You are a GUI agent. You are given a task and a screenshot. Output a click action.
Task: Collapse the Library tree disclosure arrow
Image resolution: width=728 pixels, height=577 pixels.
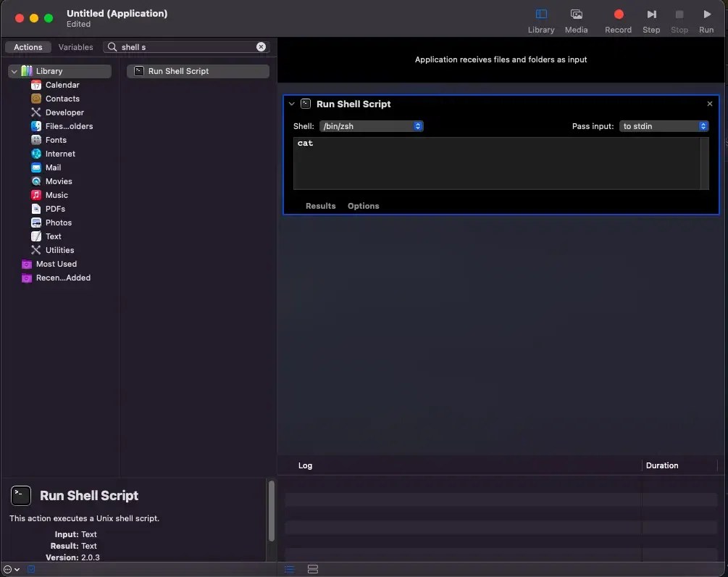(14, 72)
